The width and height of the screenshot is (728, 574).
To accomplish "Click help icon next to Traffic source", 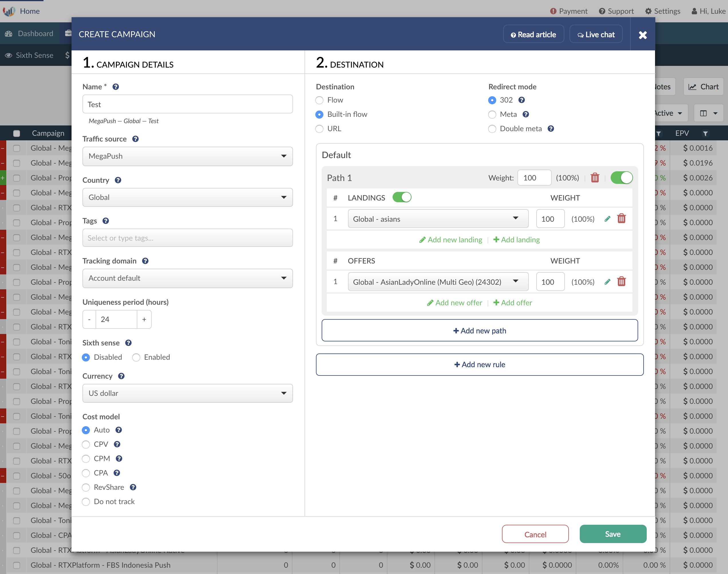I will tap(135, 139).
